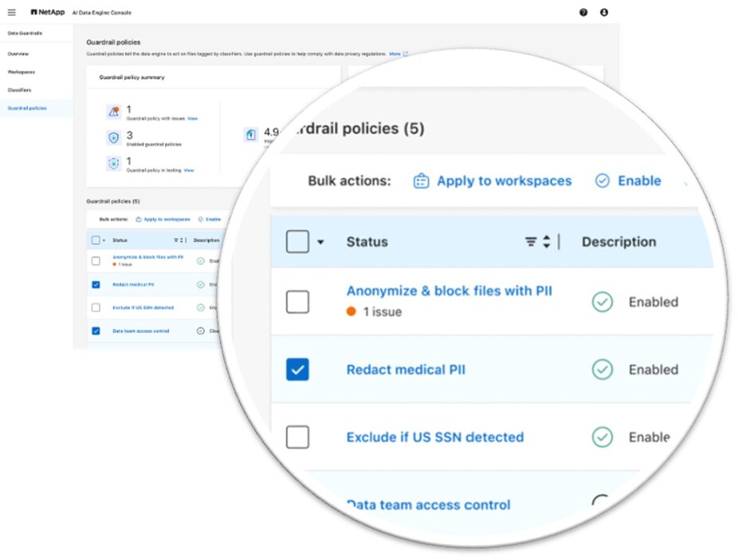Open the hamburger navigation menu
This screenshot has height=560, width=738.
pos(11,13)
